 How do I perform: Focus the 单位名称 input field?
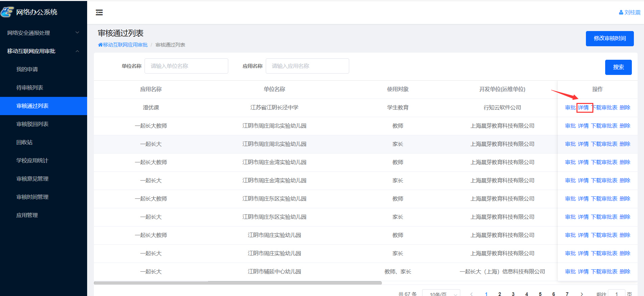click(186, 66)
